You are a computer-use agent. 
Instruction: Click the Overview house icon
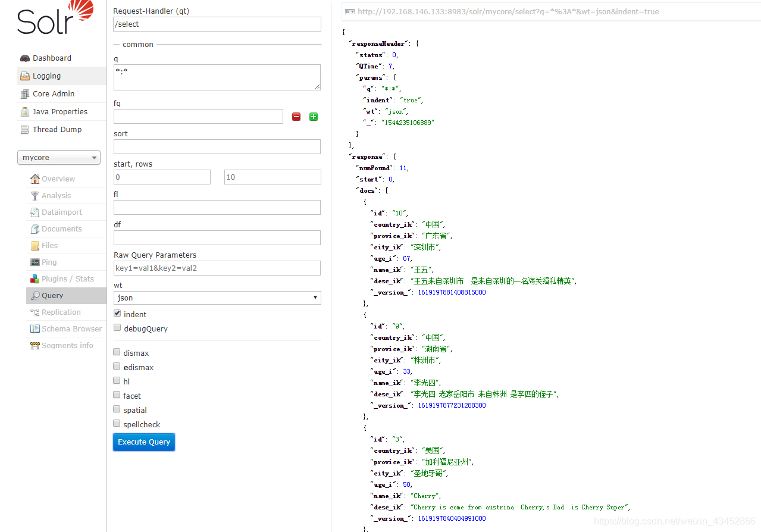click(35, 179)
